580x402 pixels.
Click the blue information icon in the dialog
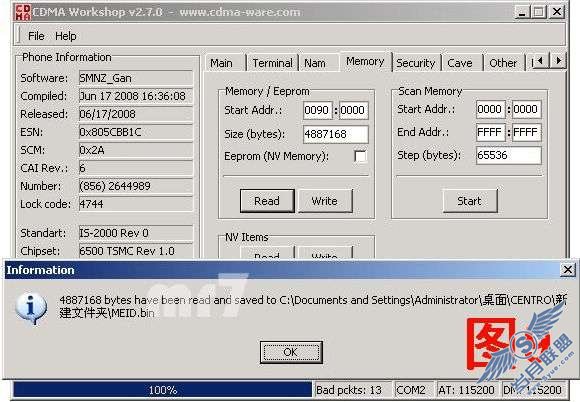point(31,308)
